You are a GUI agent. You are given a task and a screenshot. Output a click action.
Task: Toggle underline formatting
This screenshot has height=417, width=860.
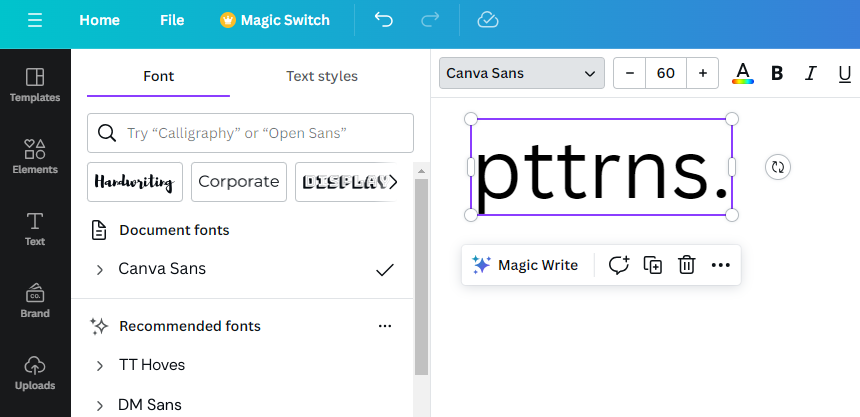845,73
